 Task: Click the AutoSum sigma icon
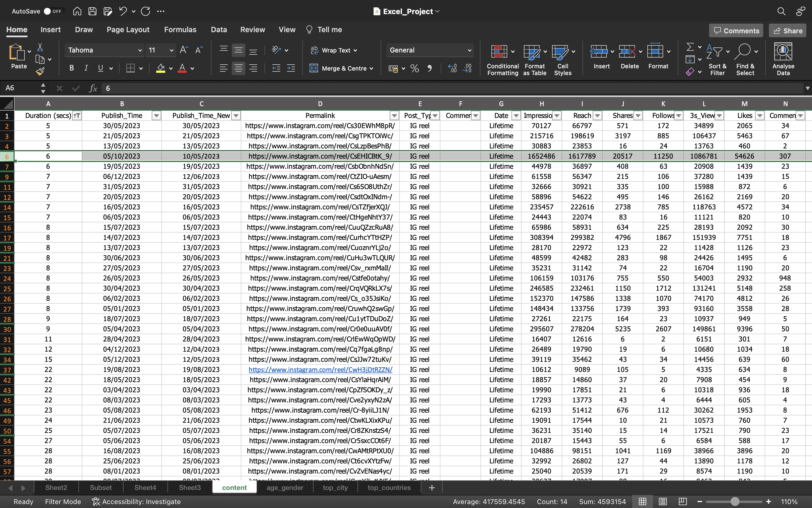click(x=690, y=47)
